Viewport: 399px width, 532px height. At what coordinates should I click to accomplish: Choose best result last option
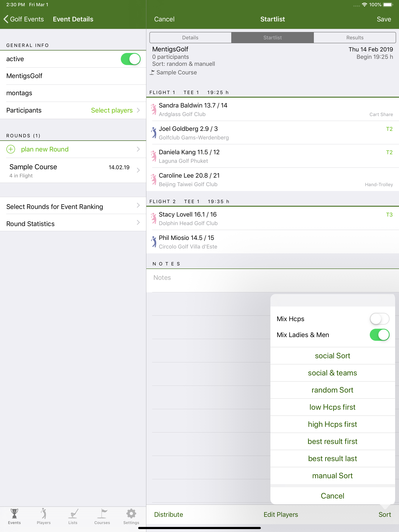(333, 459)
